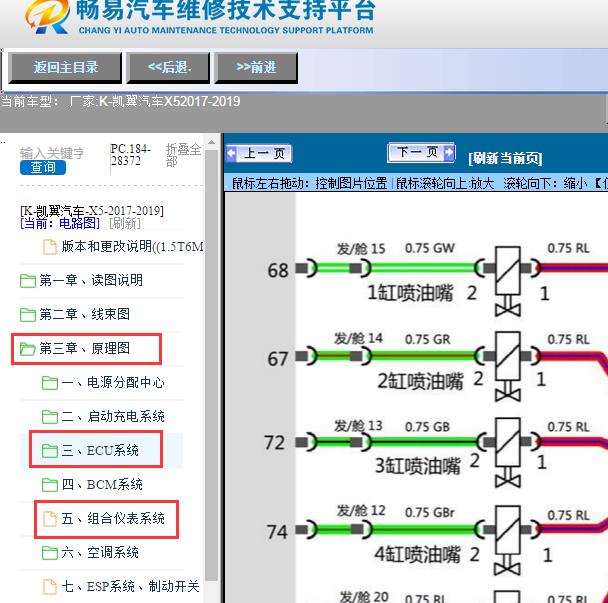The height and width of the screenshot is (603, 608).
Task: Click the 0.75 GW wire label
Action: point(430,248)
